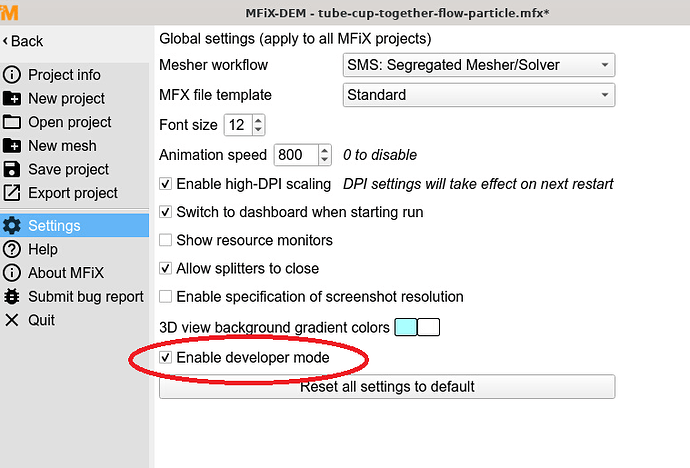Click Reset all settings to default
690x468 pixels.
tap(387, 387)
